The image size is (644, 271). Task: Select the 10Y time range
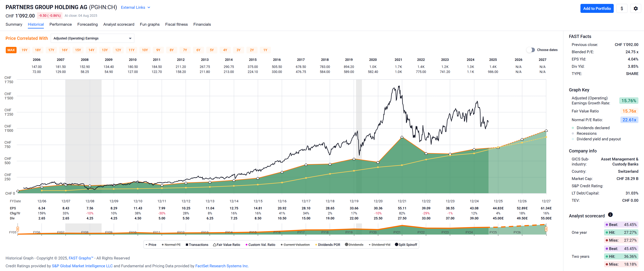tap(145, 50)
